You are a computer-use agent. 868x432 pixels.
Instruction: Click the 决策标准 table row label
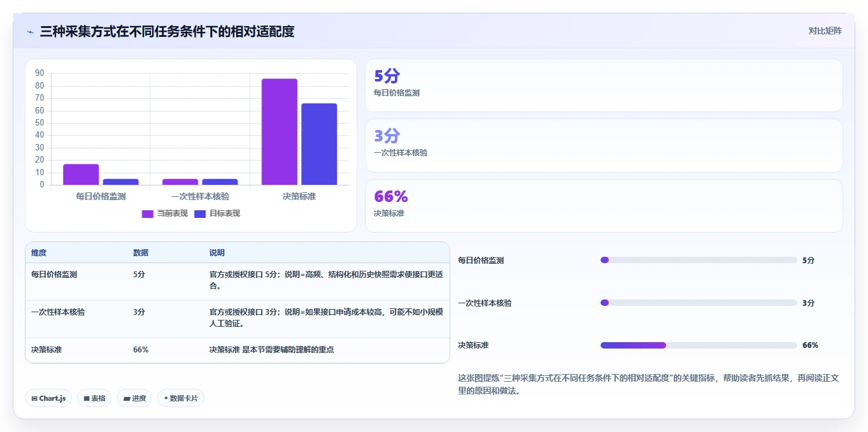coord(46,350)
